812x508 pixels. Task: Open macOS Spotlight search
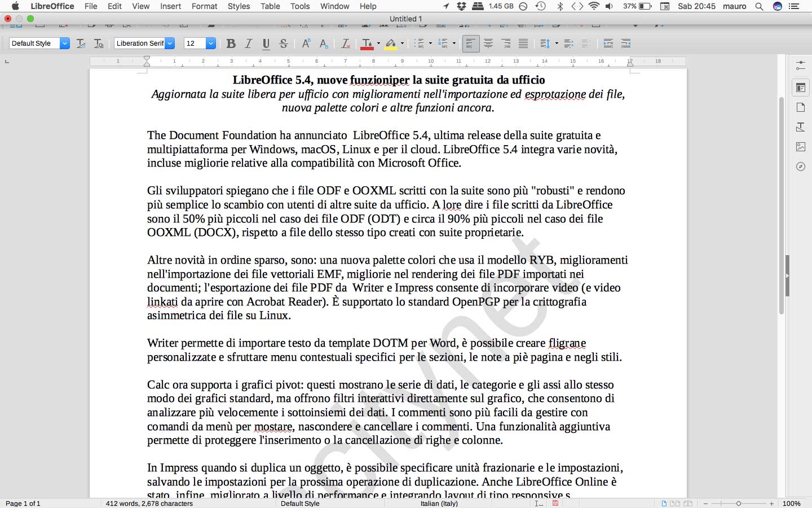(760, 6)
